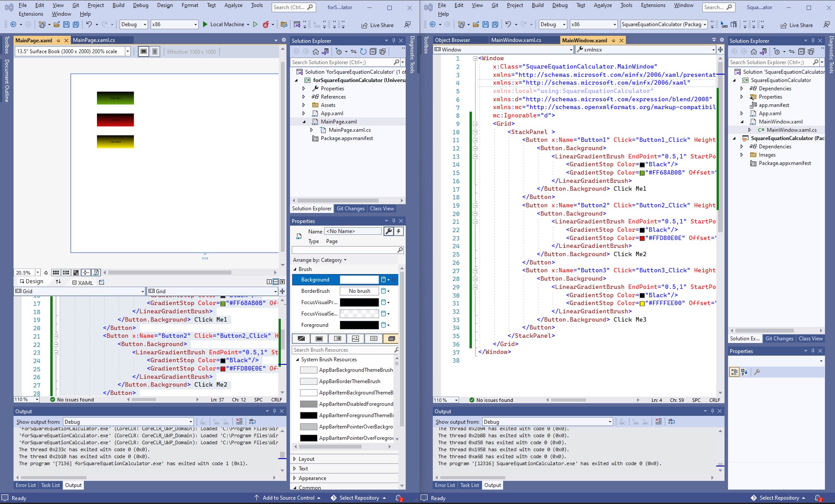Click settings gear at left document tab well
This screenshot has height=504, width=835.
[x=284, y=40]
